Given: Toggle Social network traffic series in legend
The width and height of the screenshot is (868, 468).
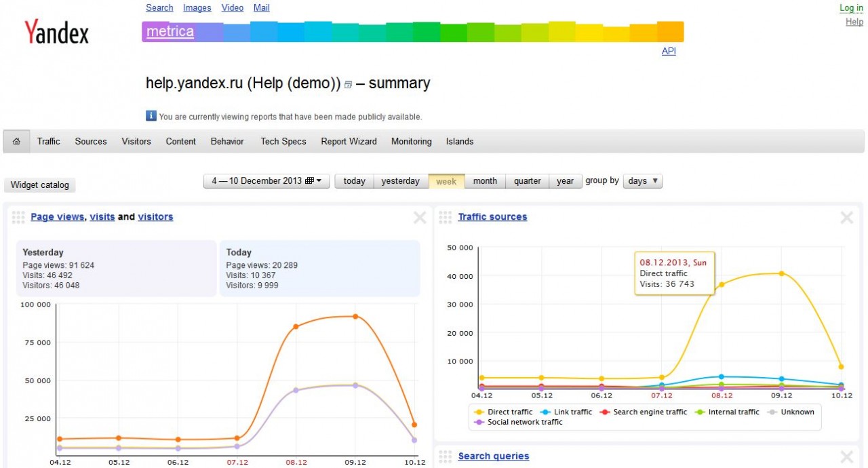Looking at the screenshot, I should [519, 422].
